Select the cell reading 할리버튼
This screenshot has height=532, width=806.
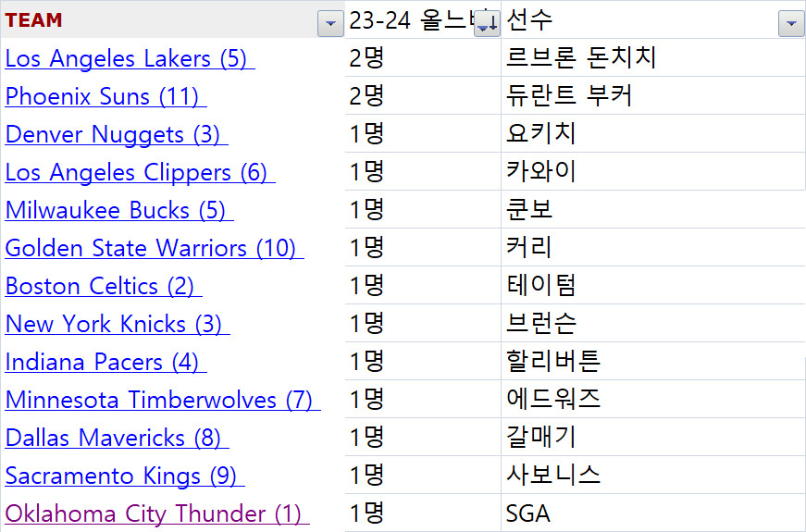pos(652,362)
